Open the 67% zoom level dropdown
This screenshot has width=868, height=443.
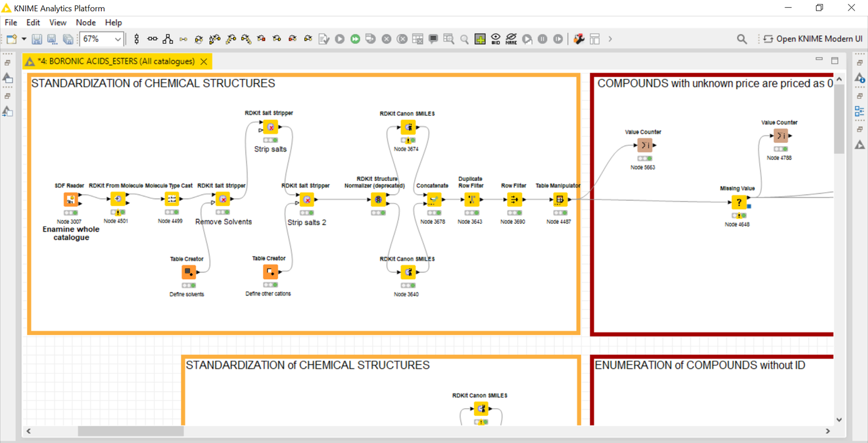(118, 39)
